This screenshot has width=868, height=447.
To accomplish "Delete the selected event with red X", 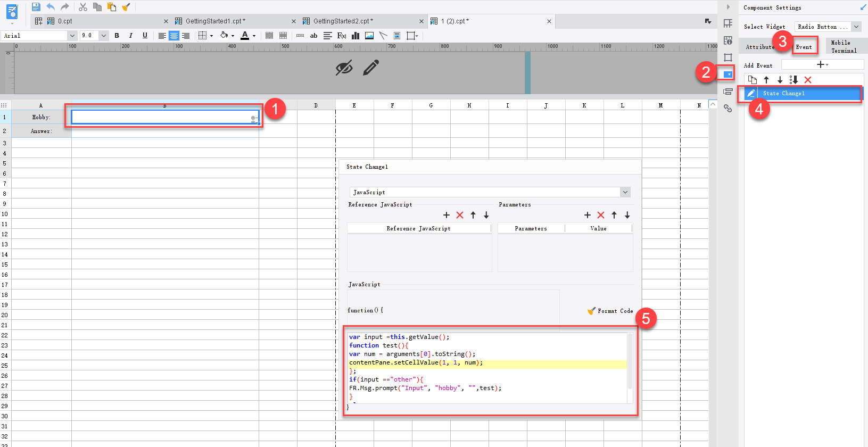I will pos(808,80).
